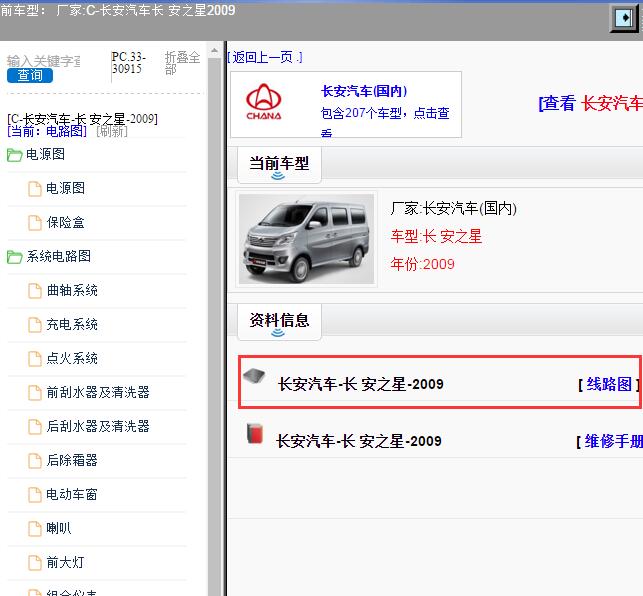Click the left panel vertical scrollbar track
The width and height of the screenshot is (643, 596).
click(x=214, y=327)
